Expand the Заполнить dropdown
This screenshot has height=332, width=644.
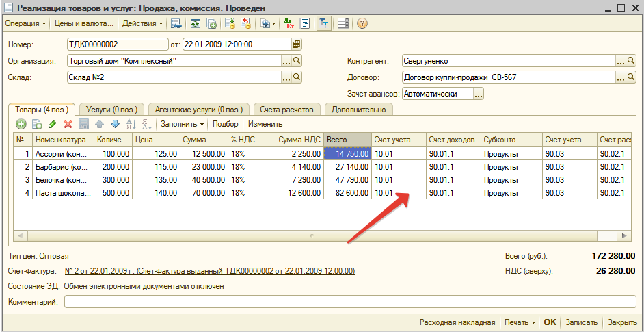(182, 124)
